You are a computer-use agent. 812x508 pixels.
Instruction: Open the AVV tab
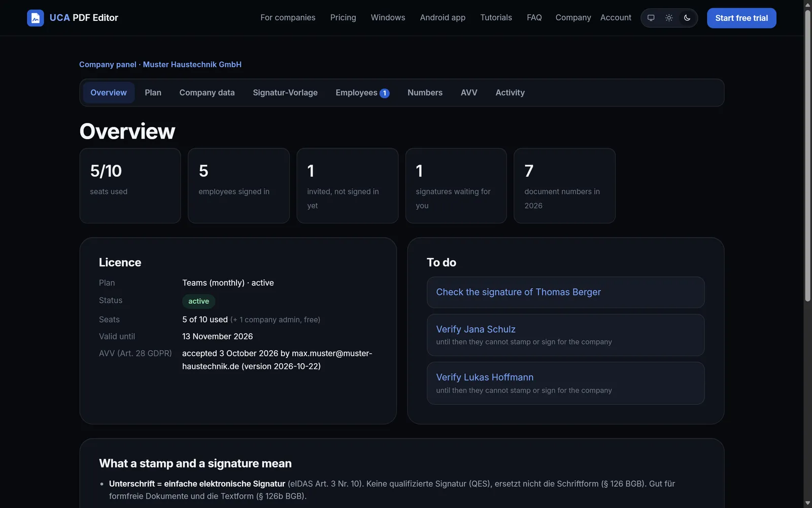point(469,92)
